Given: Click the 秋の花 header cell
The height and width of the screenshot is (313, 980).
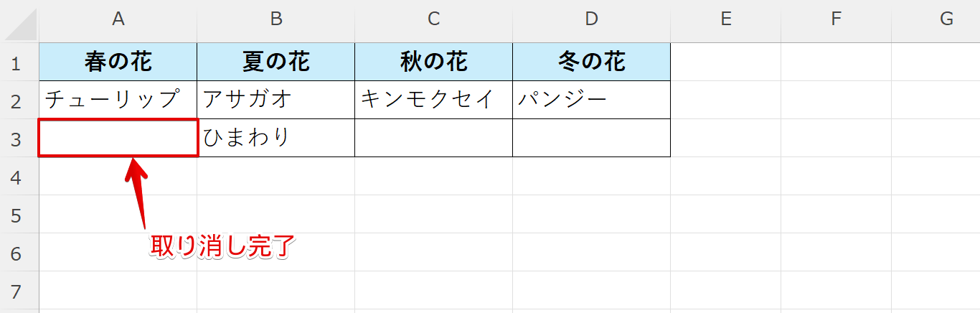Looking at the screenshot, I should tap(433, 62).
